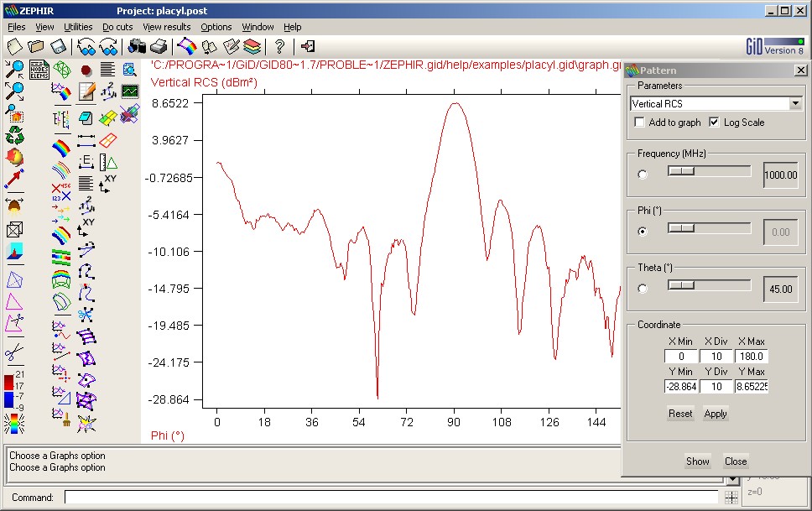Image resolution: width=812 pixels, height=511 pixels.
Task: Click the X Max field showing 180.0
Action: coord(751,356)
